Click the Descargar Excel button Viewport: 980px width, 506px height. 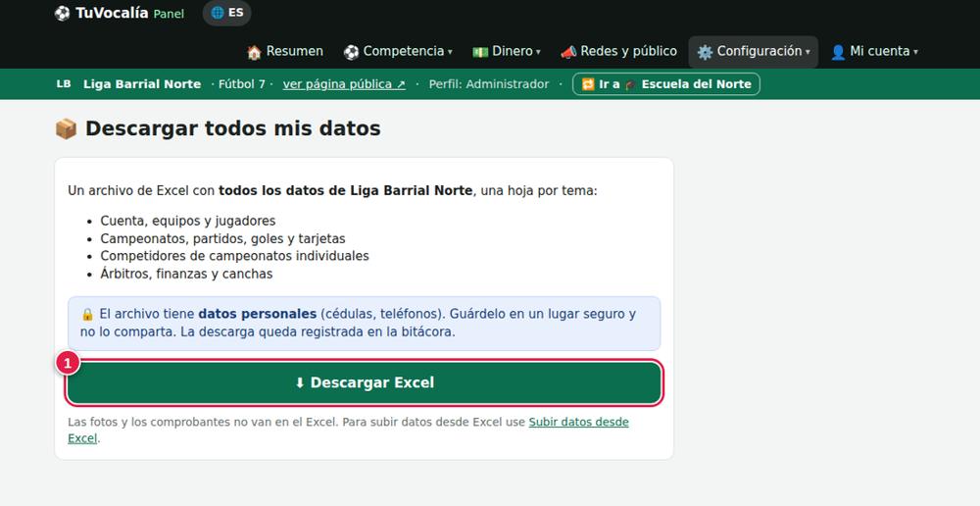point(364,382)
